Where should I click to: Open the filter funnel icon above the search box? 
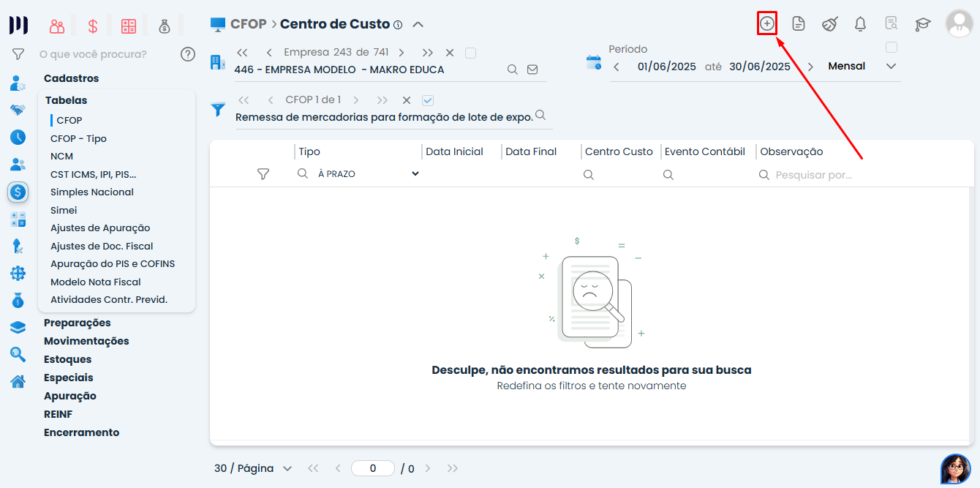point(18,53)
